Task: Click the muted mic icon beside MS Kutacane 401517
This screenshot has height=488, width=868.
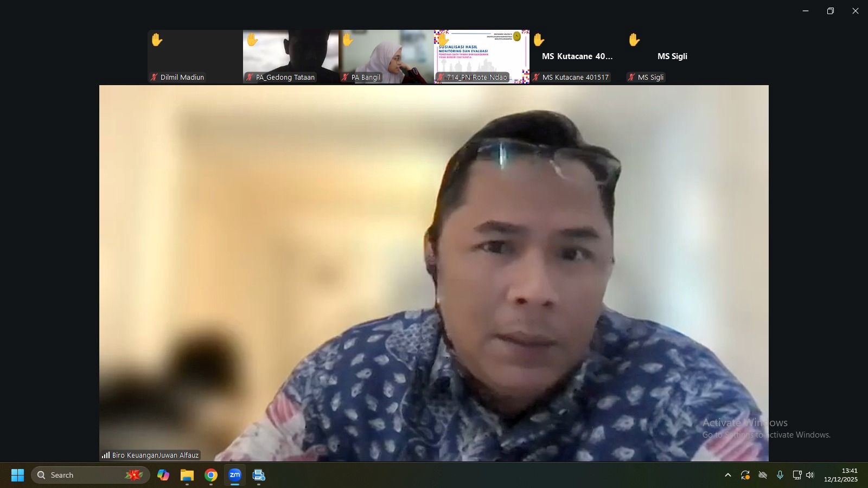Action: tap(536, 78)
